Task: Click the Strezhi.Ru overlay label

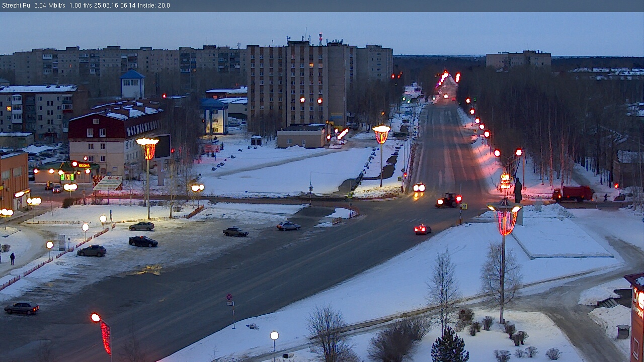Action: tap(16, 6)
